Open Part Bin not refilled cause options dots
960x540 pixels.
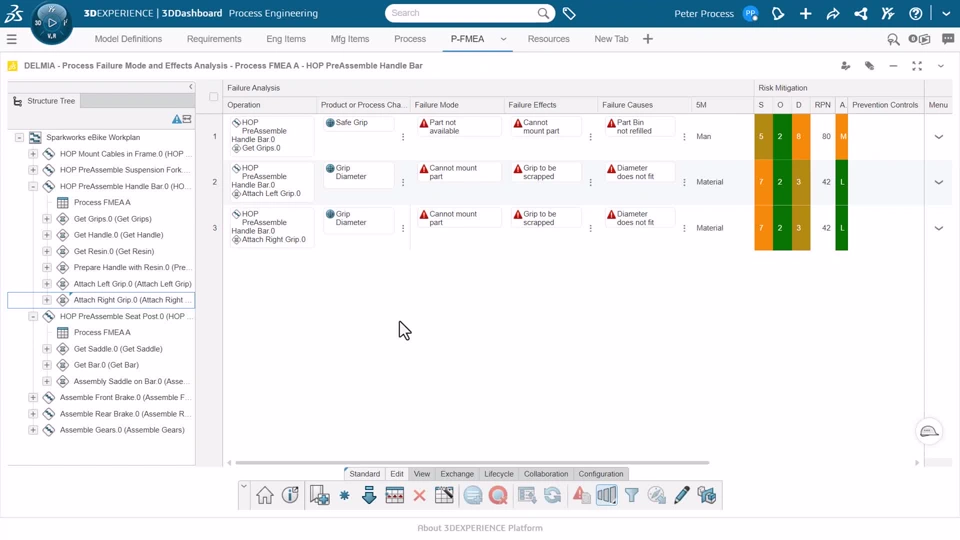point(684,137)
